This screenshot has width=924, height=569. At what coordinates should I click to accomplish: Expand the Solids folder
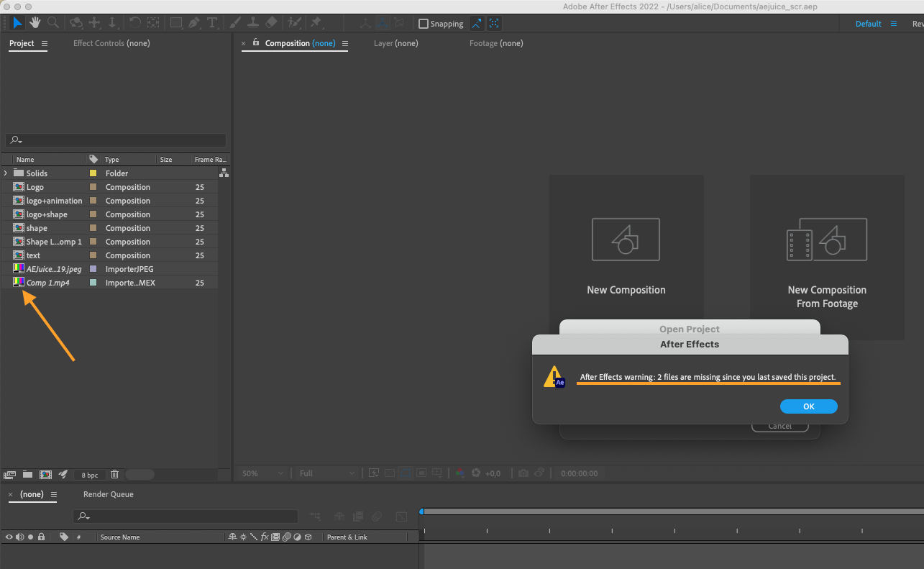tap(6, 173)
